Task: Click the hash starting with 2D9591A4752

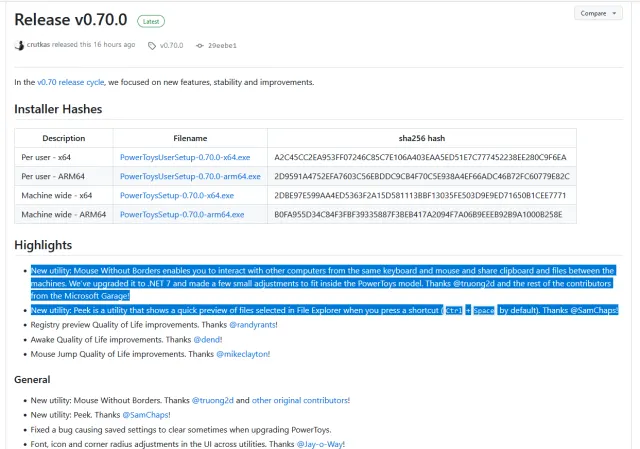Action: click(x=422, y=176)
